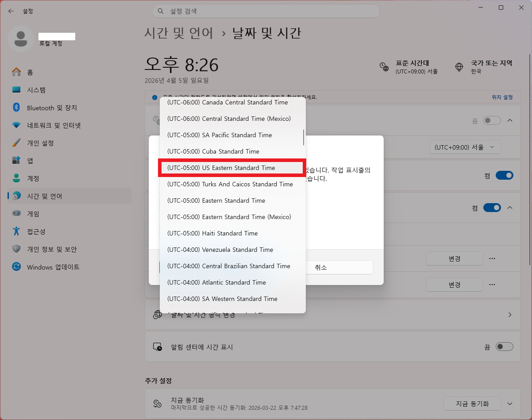The width and height of the screenshot is (532, 420).
Task: Open the 시스템 settings section
Action: coord(69,90)
